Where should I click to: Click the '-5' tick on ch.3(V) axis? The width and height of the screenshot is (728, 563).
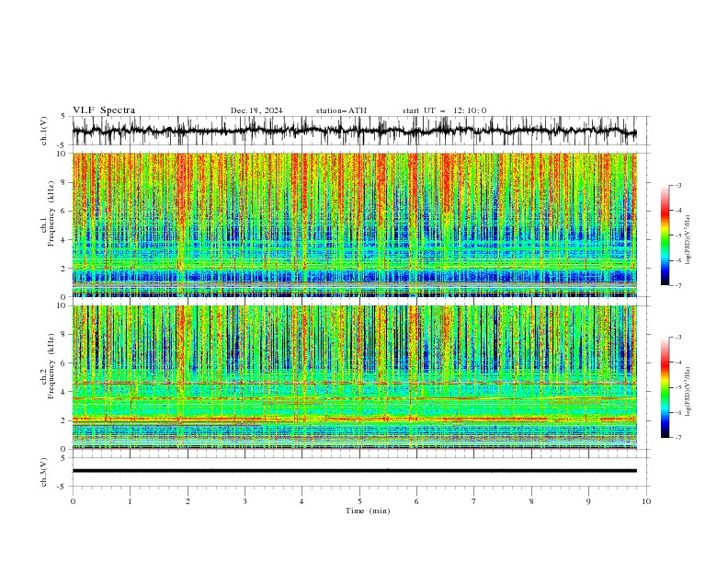tap(62, 487)
